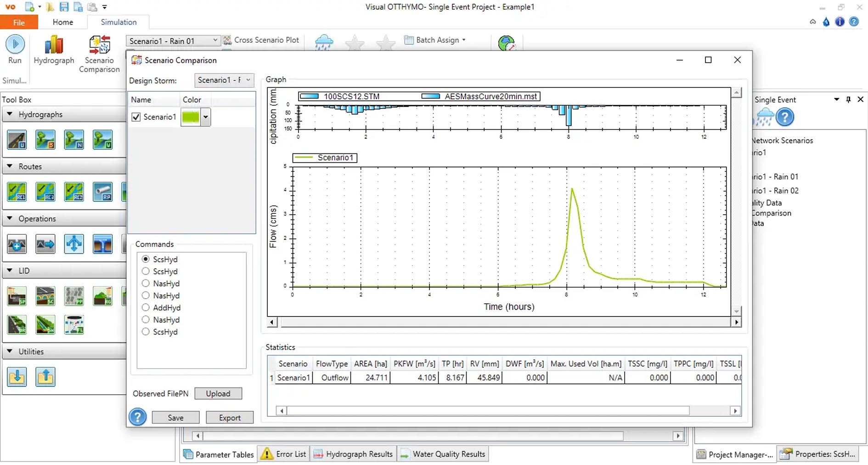Collapse the Hydrographs toolbox section
Image resolution: width=868 pixels, height=465 pixels.
coord(10,114)
